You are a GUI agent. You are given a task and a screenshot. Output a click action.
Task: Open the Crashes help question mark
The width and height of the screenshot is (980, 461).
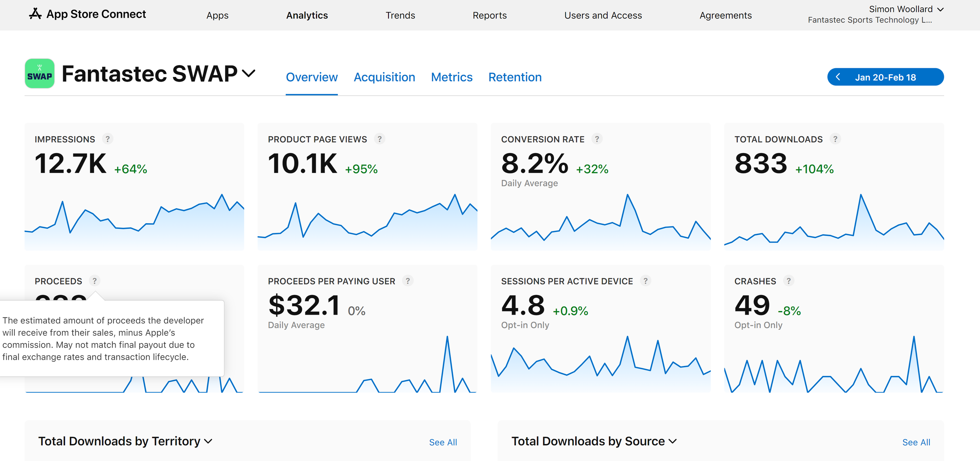[x=789, y=281]
